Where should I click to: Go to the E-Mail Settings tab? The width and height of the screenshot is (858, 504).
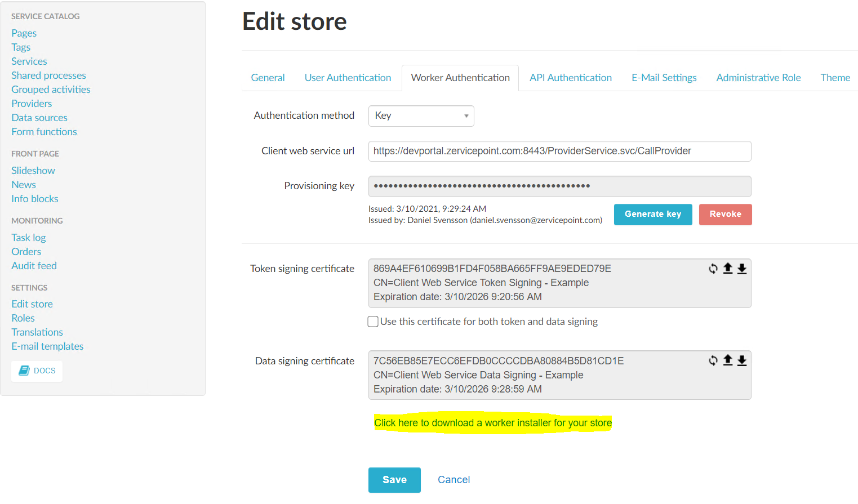coord(664,78)
